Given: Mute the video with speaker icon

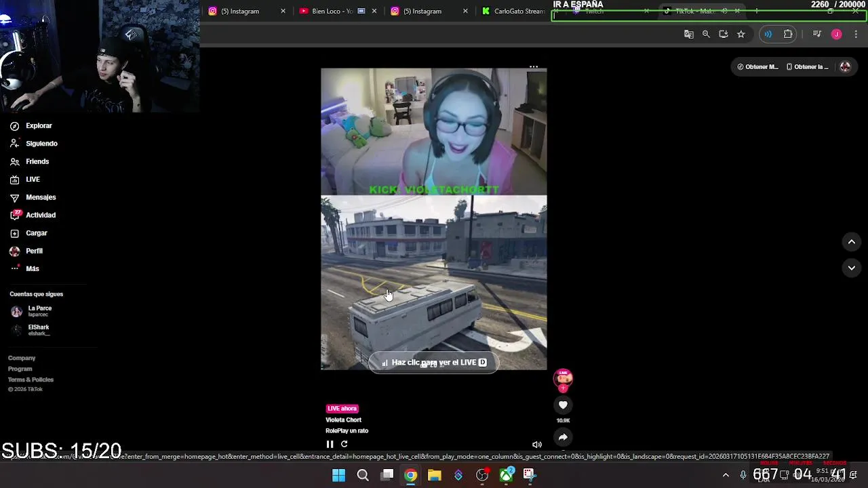Looking at the screenshot, I should [x=537, y=445].
